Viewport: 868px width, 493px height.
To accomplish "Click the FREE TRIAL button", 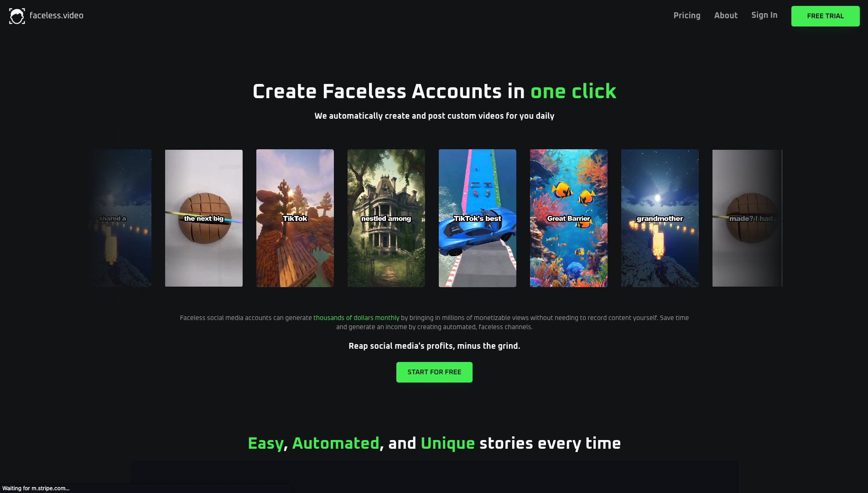I will 825,16.
